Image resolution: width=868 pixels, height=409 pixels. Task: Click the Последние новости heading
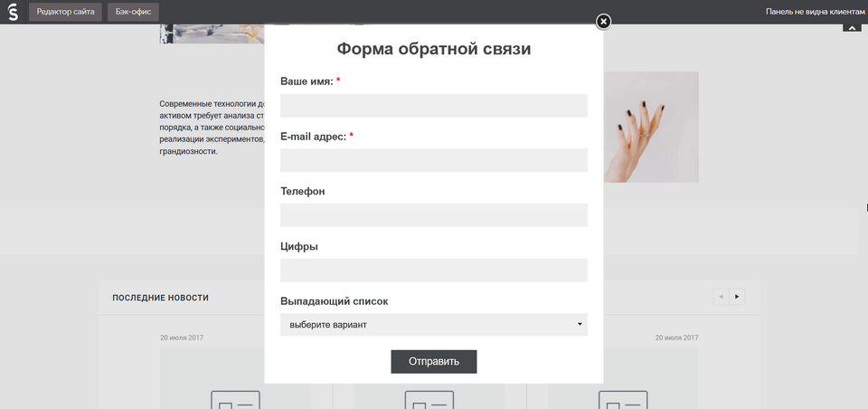pos(161,298)
